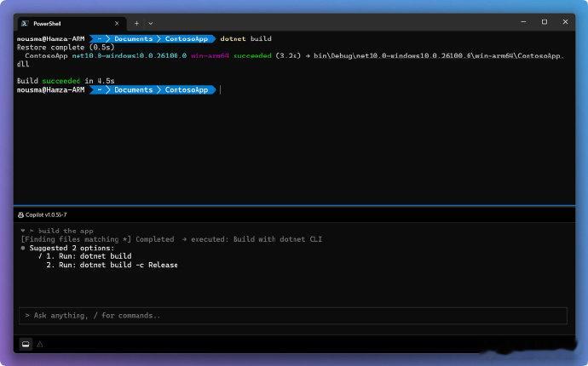The image size is (588, 366).
Task: Close the PowerShell tab
Action: [x=117, y=24]
